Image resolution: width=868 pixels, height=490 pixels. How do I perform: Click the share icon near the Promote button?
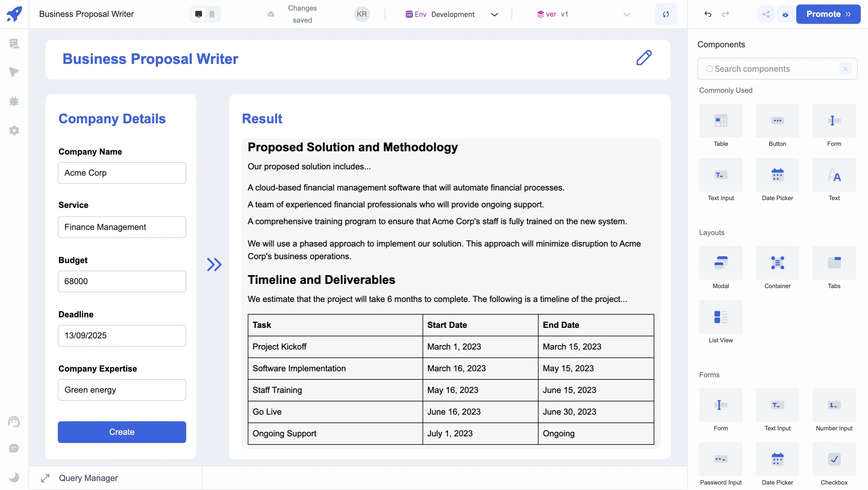766,14
